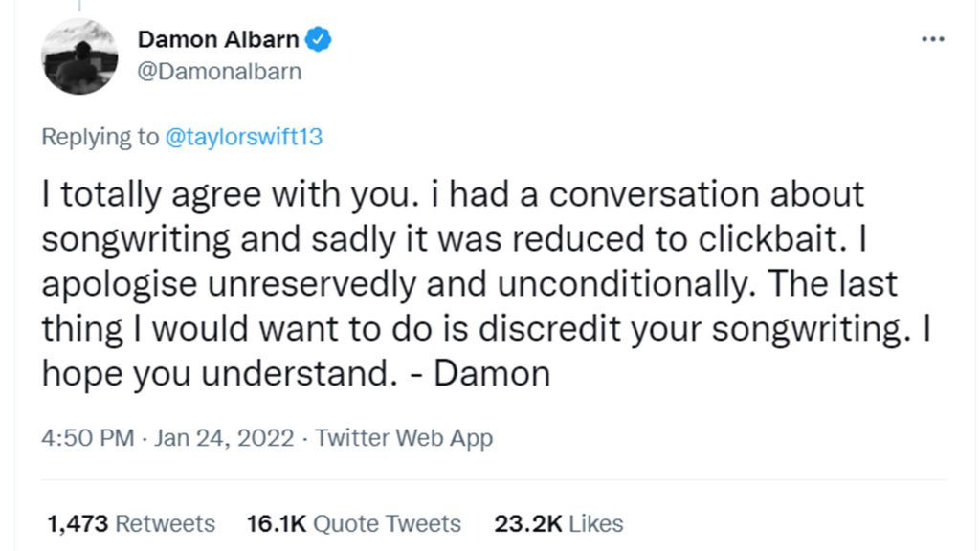Show the 16.1K Quote Tweets
The image size is (980, 551).
click(x=353, y=524)
